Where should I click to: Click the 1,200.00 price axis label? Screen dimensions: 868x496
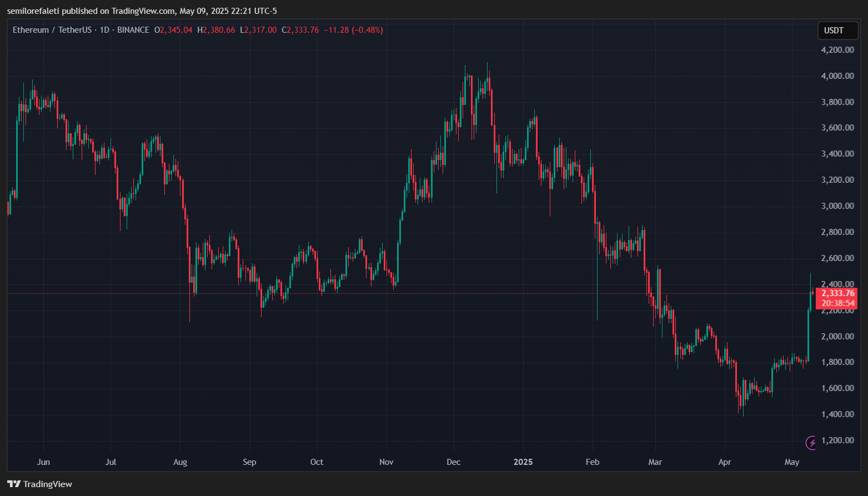[837, 440]
